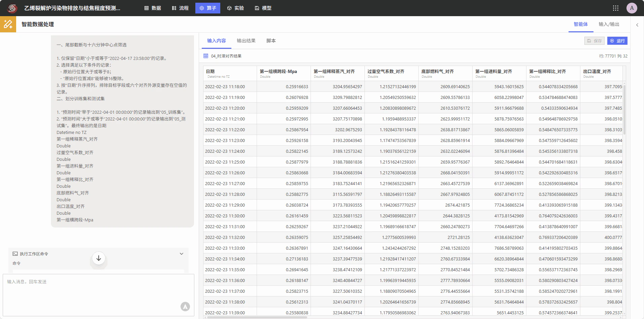
Task: Click the 日期 column header
Action: click(230, 73)
